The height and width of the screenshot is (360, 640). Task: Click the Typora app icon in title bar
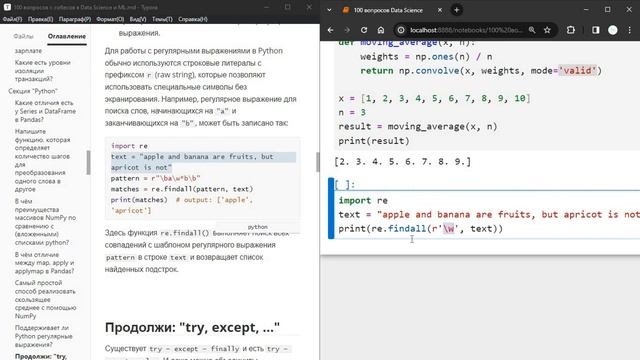coord(7,7)
